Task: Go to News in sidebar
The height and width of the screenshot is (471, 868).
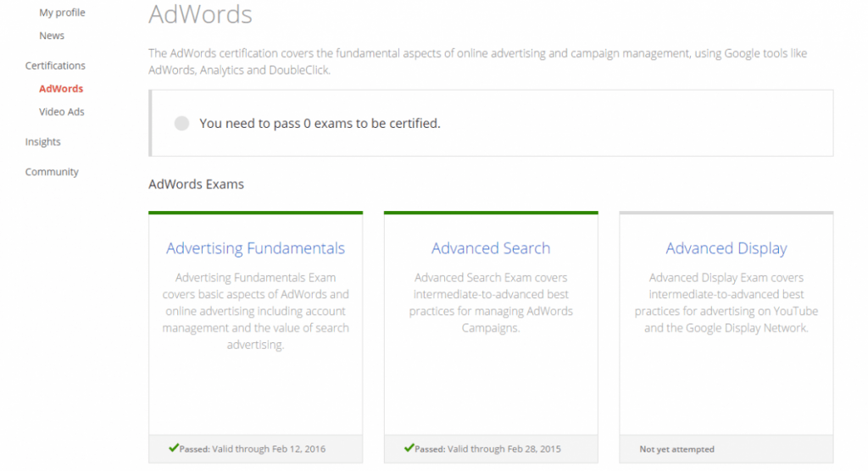Action: pyautogui.click(x=52, y=36)
